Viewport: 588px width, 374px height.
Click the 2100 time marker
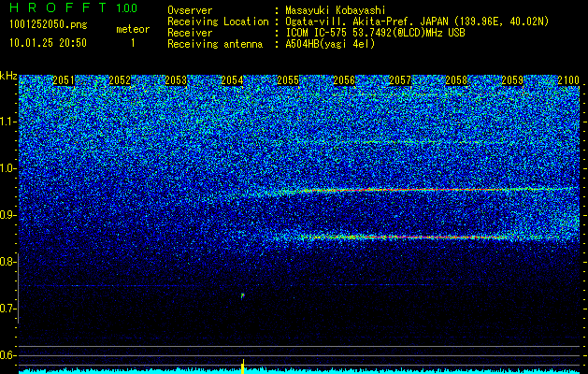point(568,80)
